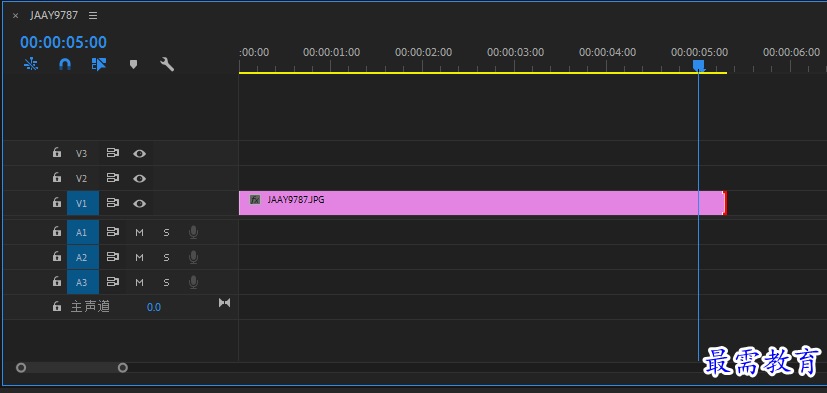
Task: Toggle sync lock on A1
Action: (x=113, y=232)
